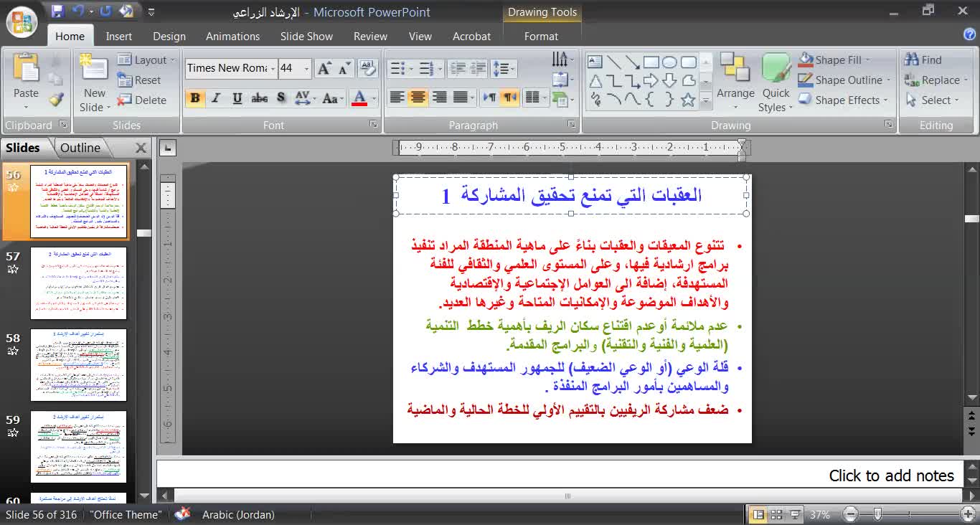Click the zoom slider handle
The image size is (980, 525).
click(877, 514)
